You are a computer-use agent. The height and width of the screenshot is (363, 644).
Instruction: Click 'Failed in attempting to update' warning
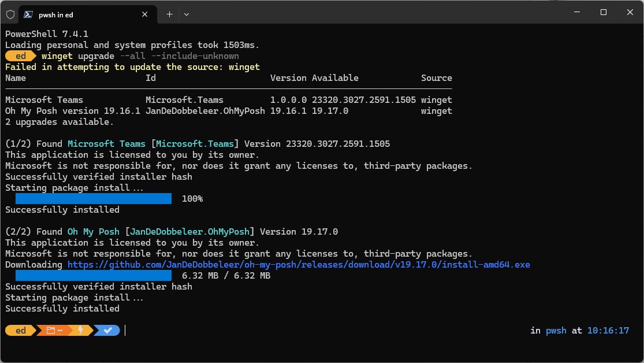(132, 67)
